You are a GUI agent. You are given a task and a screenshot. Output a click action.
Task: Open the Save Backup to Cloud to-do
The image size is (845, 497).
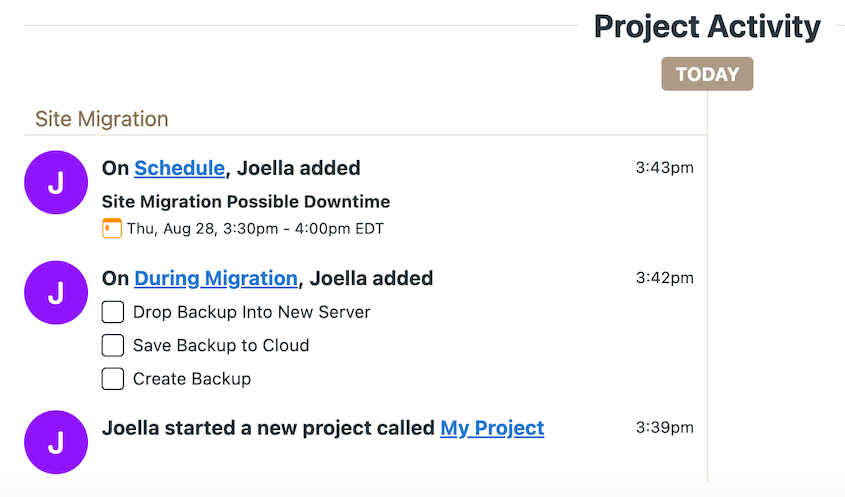[x=221, y=346]
